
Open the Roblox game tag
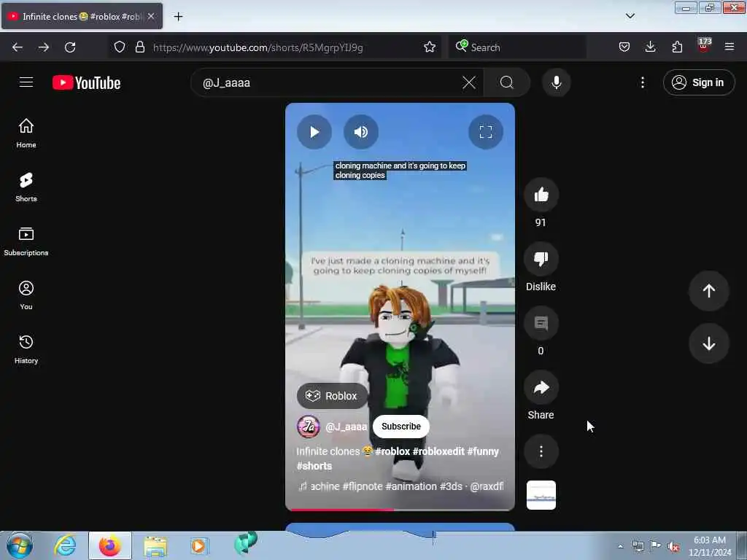[332, 396]
